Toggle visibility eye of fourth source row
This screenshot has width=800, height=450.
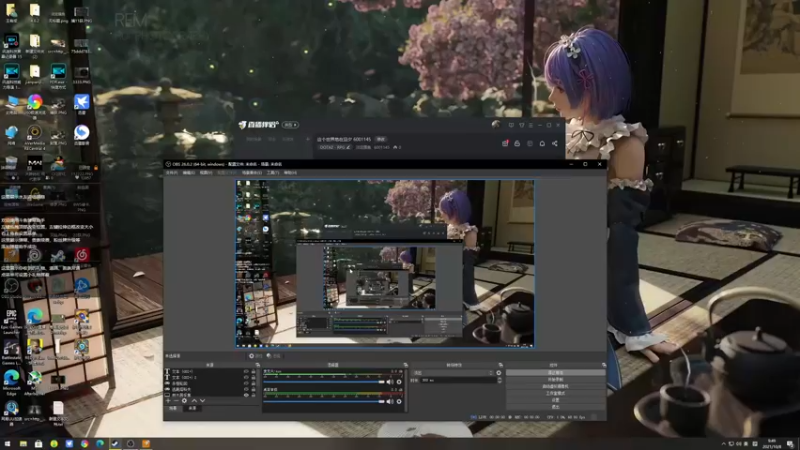tap(246, 389)
